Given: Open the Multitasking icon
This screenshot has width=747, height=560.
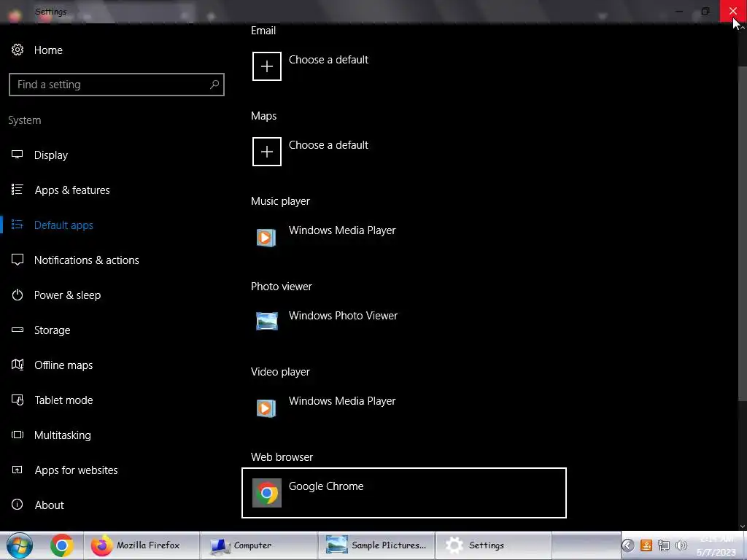Looking at the screenshot, I should (18, 435).
